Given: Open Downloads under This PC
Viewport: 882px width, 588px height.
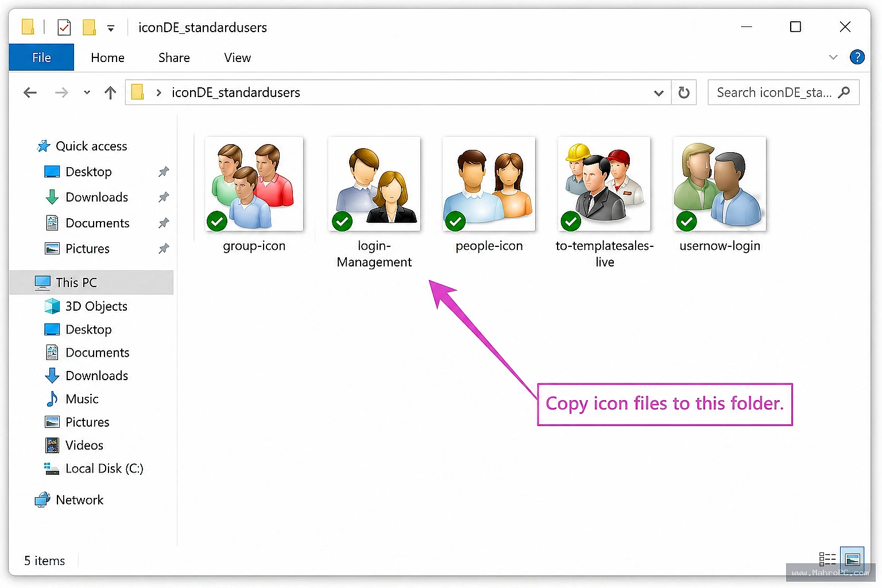Looking at the screenshot, I should click(96, 376).
